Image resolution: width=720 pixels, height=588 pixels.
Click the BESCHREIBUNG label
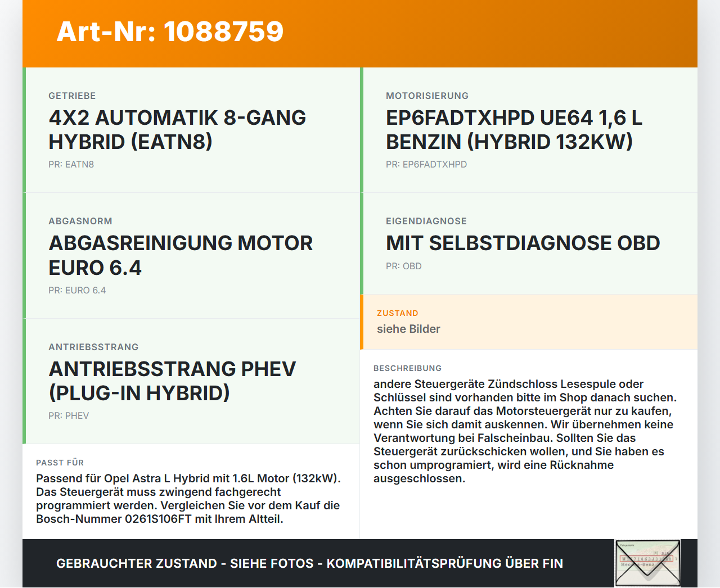coord(408,368)
